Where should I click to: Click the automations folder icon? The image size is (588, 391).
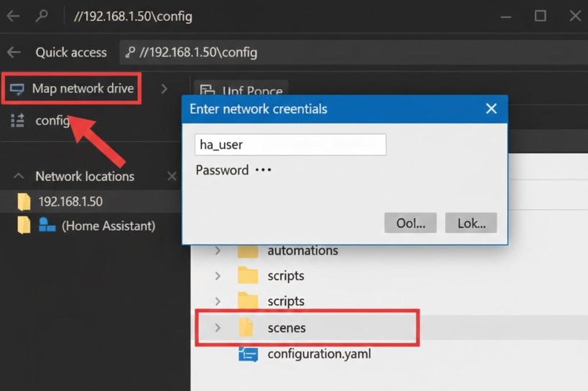coord(248,251)
